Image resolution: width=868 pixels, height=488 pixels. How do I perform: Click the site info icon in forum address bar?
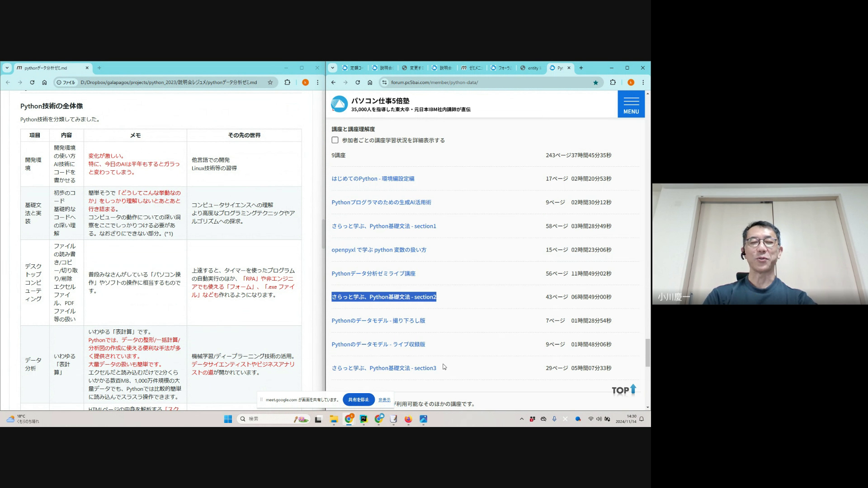[384, 82]
